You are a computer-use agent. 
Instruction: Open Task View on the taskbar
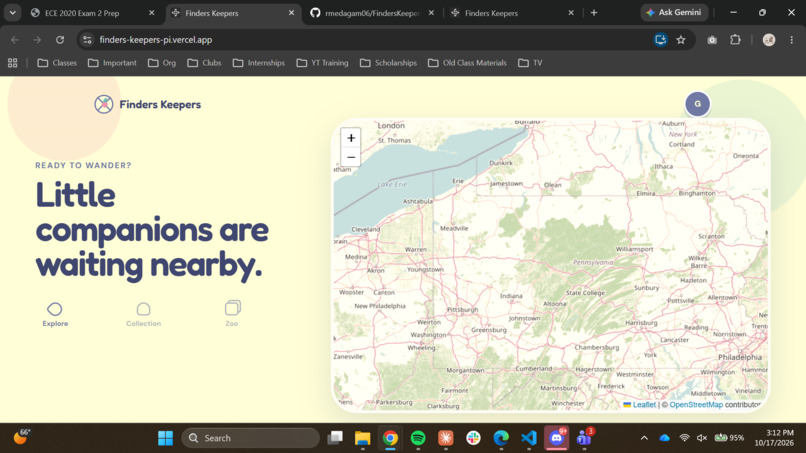(335, 438)
